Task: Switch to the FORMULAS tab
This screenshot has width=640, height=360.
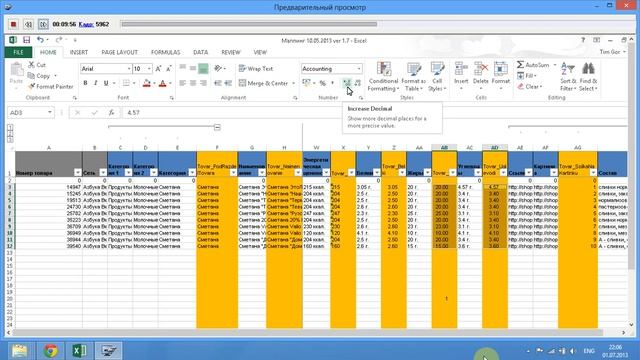Action: (165, 52)
